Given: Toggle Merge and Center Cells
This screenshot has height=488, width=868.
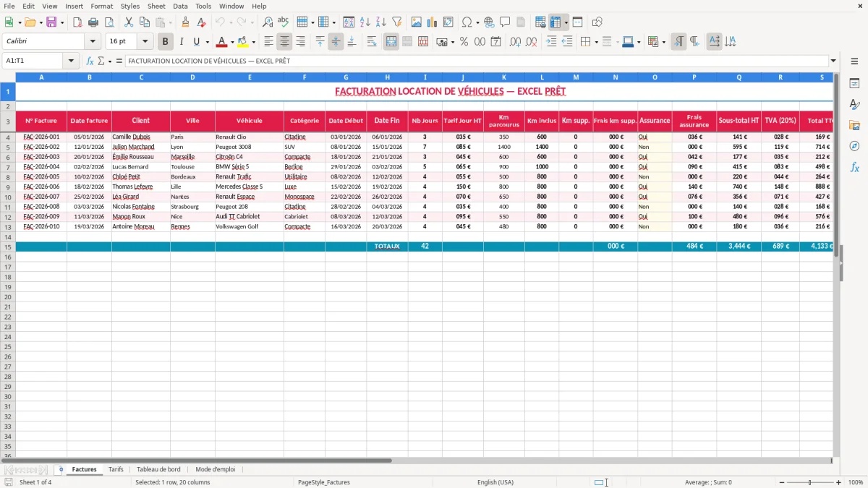Looking at the screenshot, I should [x=391, y=42].
